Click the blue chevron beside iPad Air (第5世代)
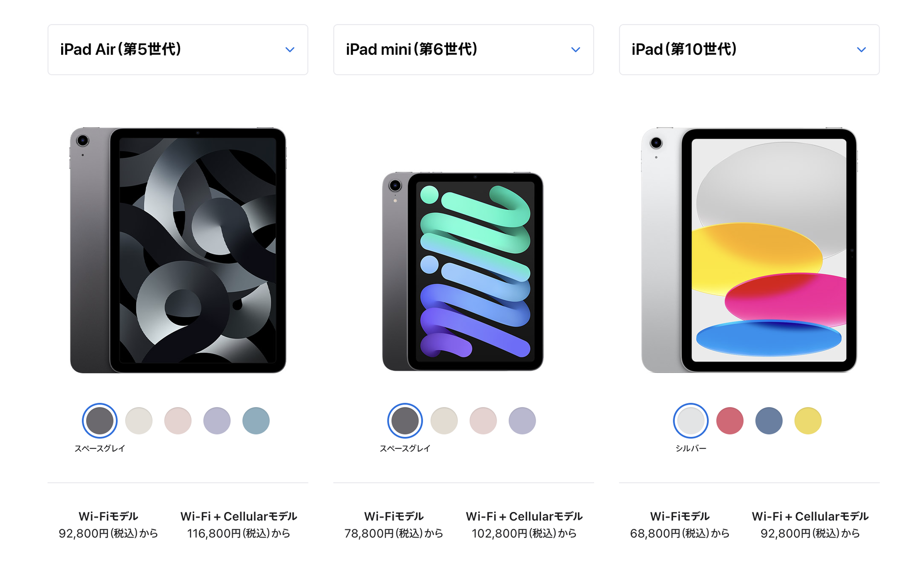 [x=290, y=50]
